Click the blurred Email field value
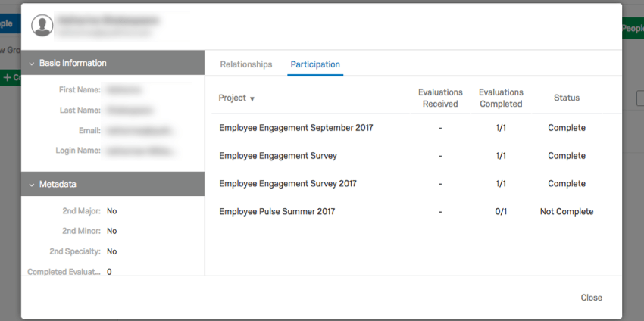Screen dimensions: 644x321 pyautogui.click(x=138, y=131)
